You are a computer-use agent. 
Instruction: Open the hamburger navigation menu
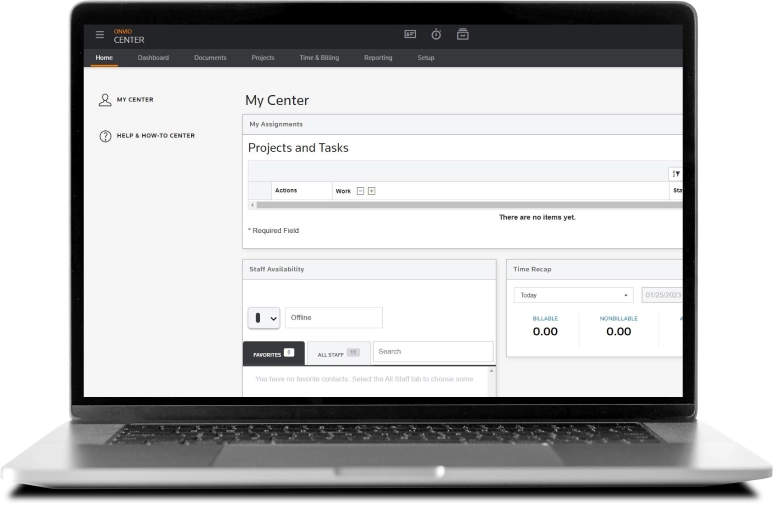tap(99, 35)
